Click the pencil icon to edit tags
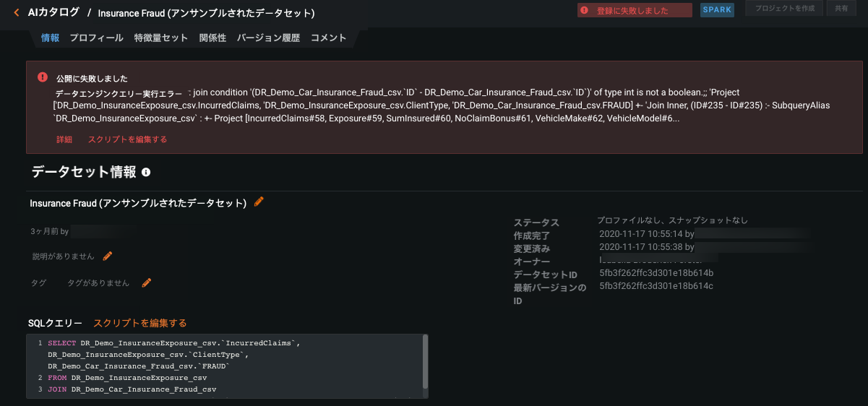The width and height of the screenshot is (868, 406). click(x=147, y=282)
